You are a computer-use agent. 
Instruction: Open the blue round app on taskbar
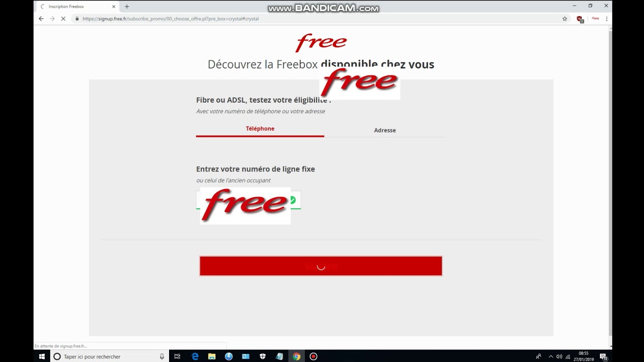[229, 356]
